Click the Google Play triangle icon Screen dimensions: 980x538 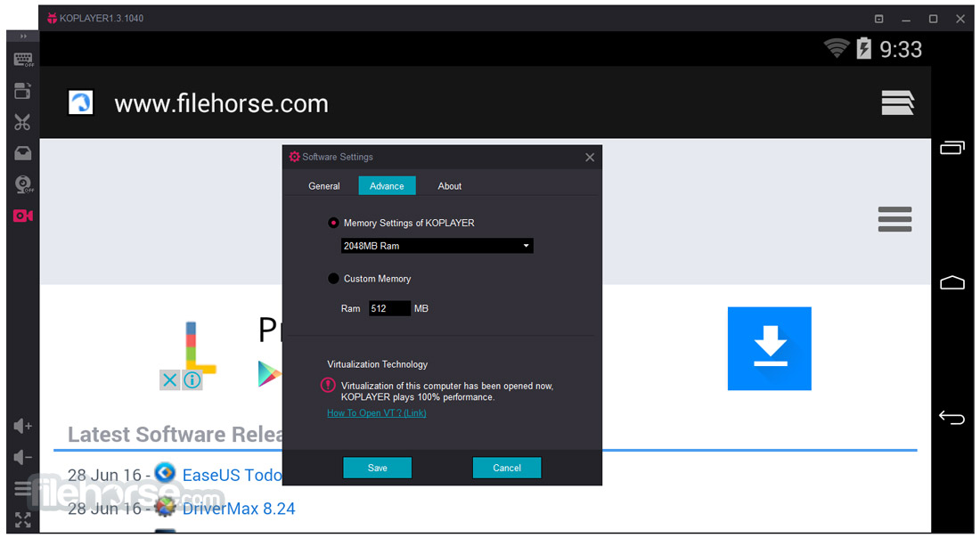(269, 374)
